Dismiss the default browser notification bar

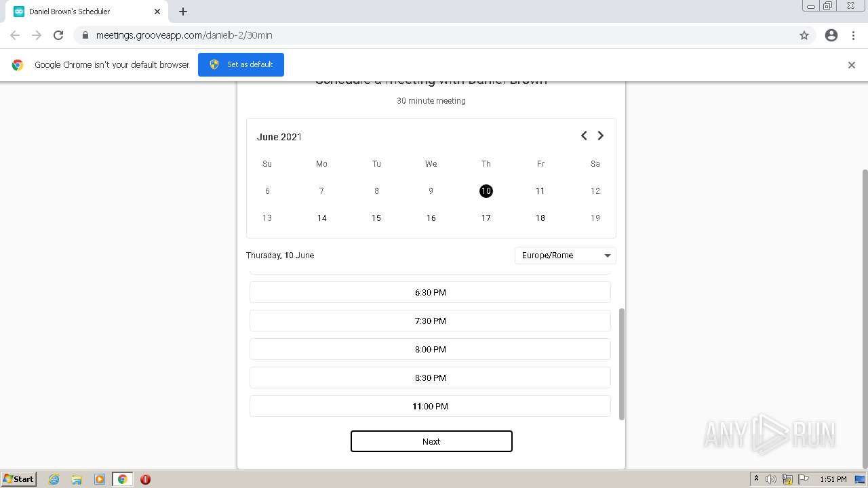(852, 65)
